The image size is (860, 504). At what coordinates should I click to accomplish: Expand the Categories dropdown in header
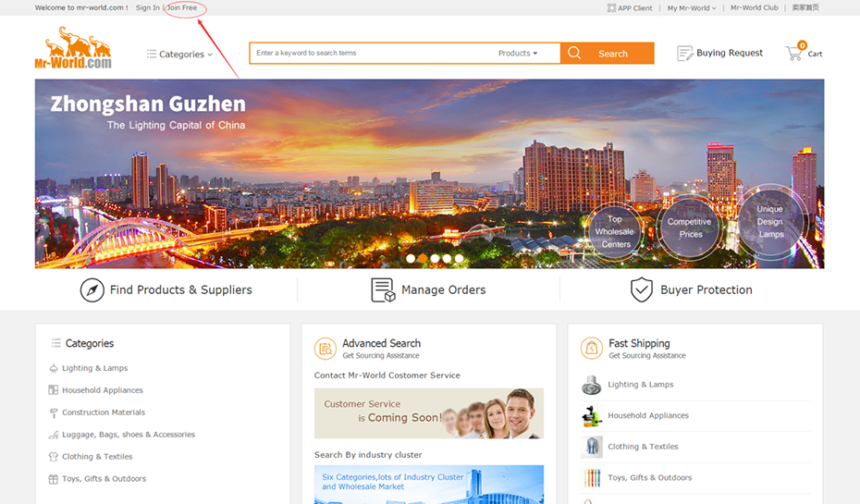(180, 55)
